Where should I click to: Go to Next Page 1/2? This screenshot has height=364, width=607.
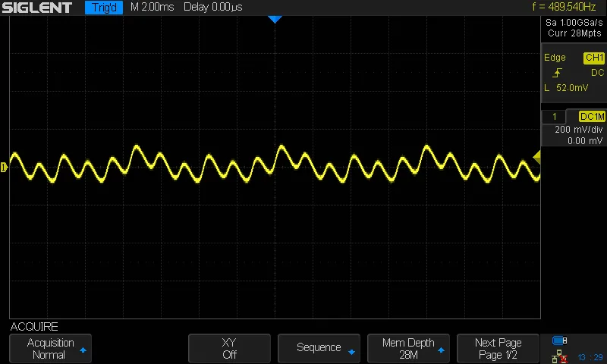(x=498, y=348)
